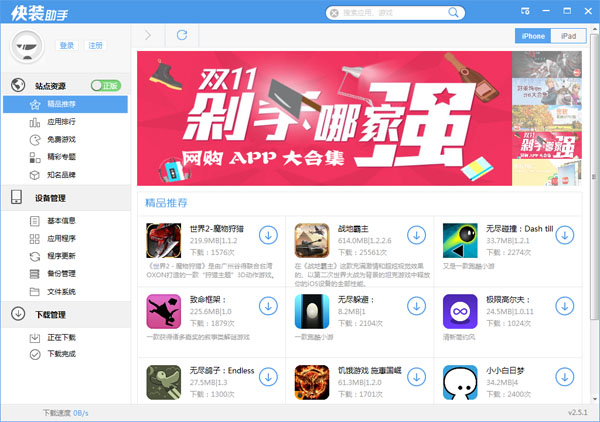The image size is (600, 422).
Task: Click the download circle icon beside 下载管理
Action: point(18,313)
